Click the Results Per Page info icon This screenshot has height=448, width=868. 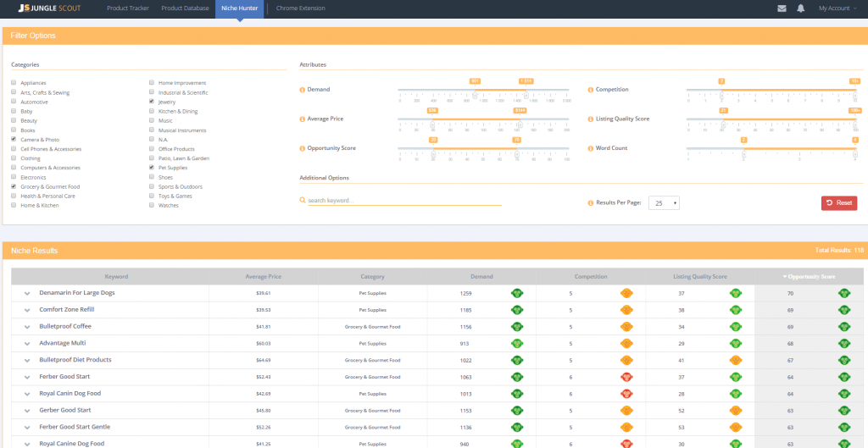591,203
